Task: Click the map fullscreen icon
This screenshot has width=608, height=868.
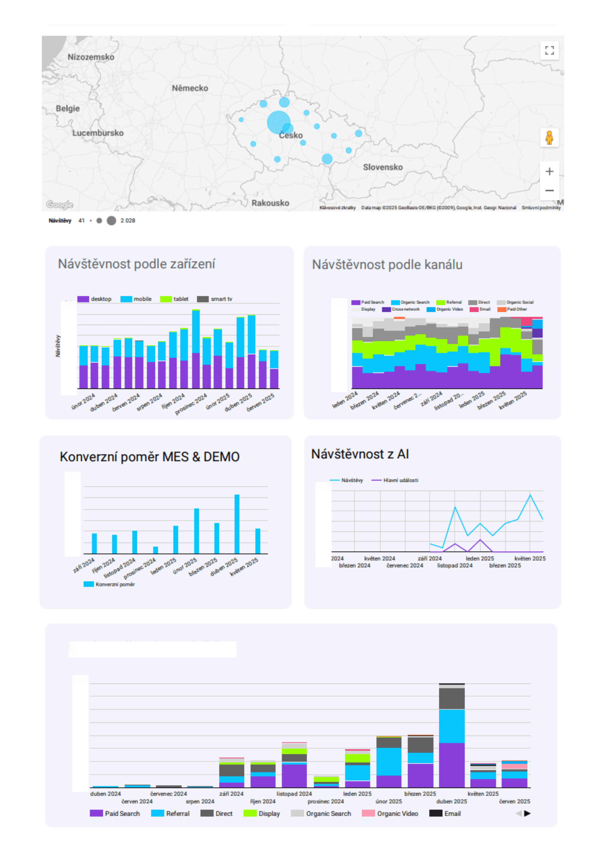Action: tap(549, 50)
